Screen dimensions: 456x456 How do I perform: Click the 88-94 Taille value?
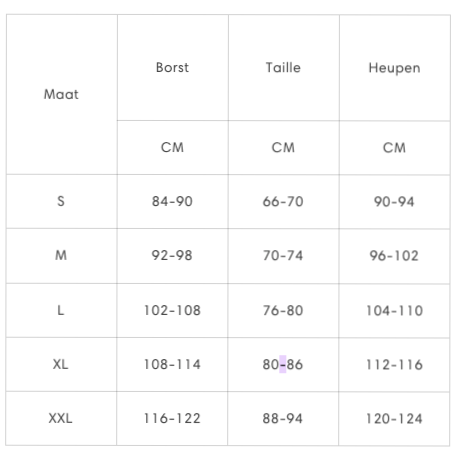click(283, 419)
